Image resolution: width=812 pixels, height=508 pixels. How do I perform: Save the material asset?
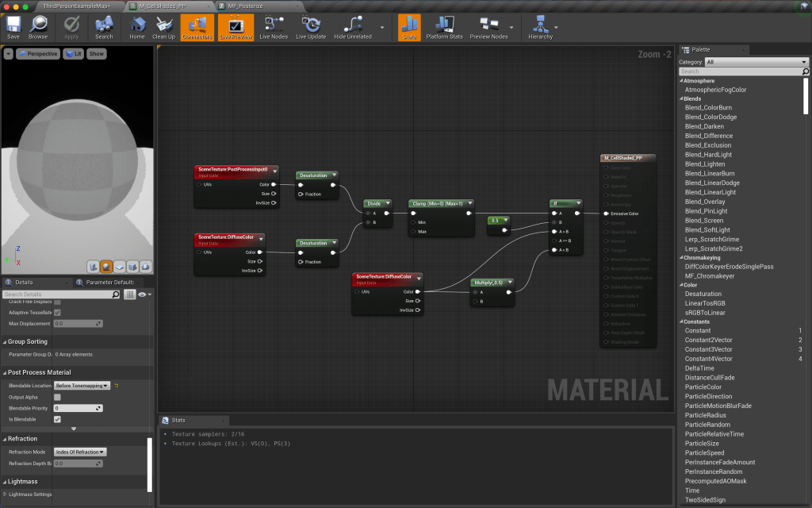click(12, 28)
